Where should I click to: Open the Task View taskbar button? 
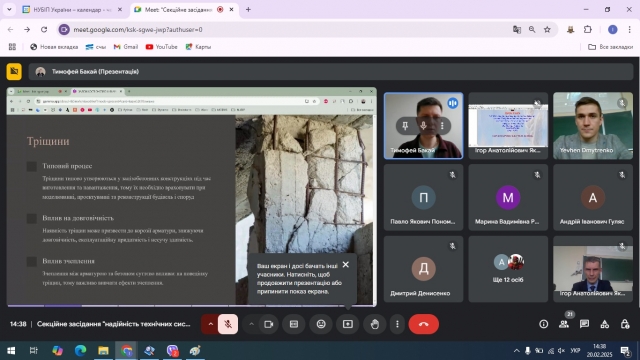tap(33, 351)
